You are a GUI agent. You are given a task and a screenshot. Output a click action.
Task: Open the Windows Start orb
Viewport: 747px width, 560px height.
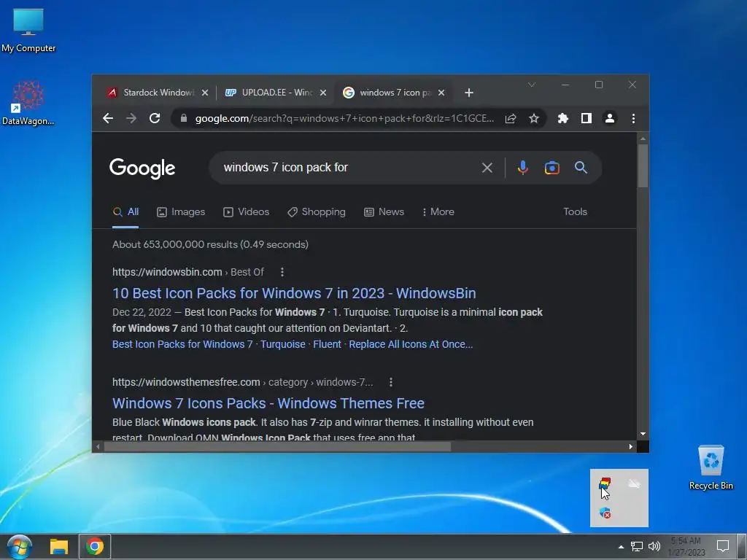(x=20, y=547)
